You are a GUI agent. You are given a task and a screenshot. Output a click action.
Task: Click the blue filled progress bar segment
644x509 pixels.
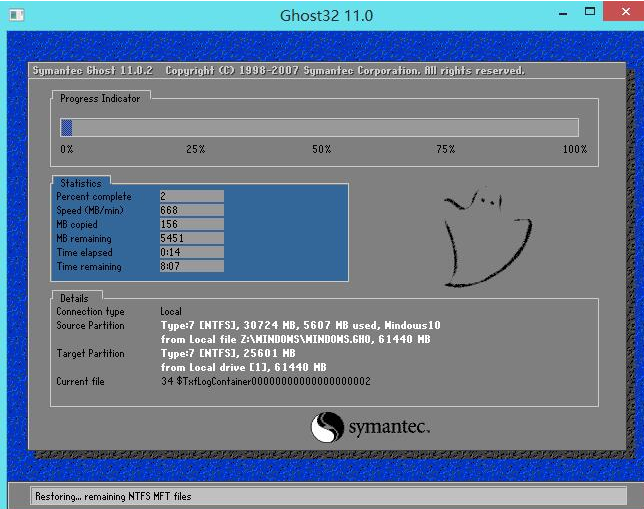(x=67, y=127)
